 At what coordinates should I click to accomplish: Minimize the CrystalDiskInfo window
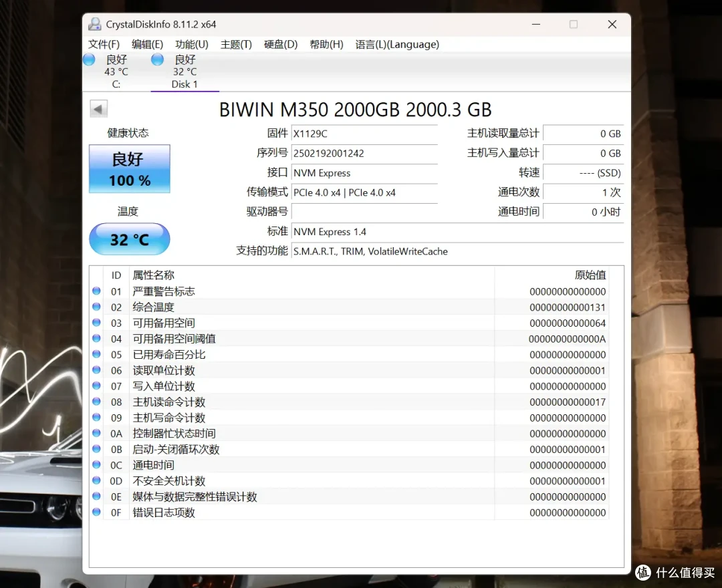tap(536, 24)
